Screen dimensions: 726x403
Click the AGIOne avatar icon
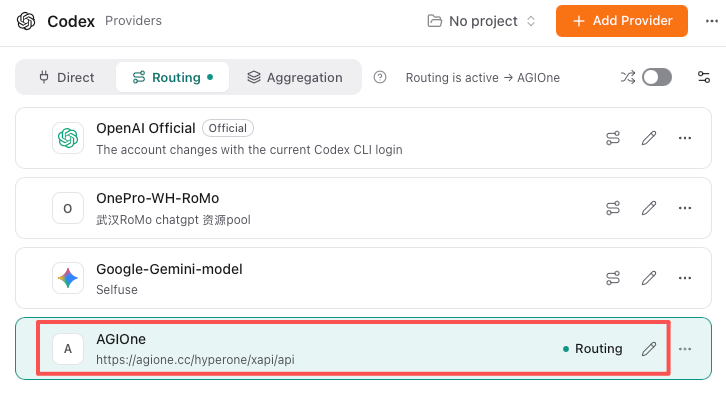[x=68, y=349]
